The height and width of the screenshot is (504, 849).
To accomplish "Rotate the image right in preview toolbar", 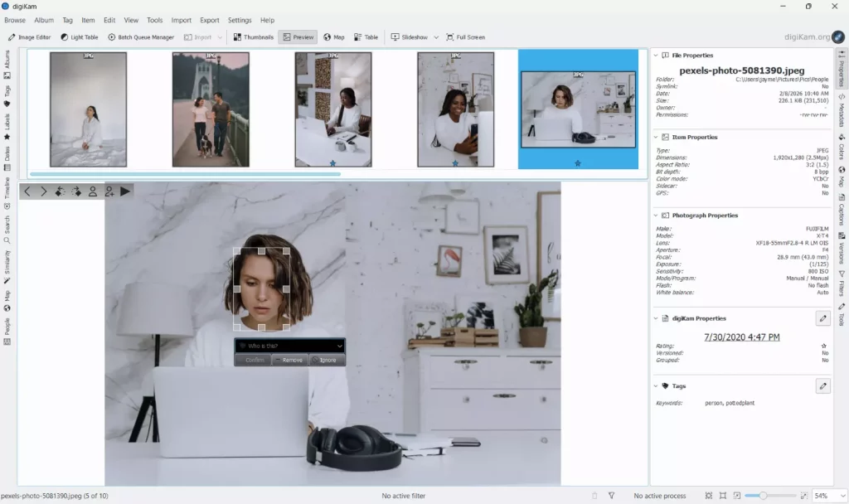I will (x=76, y=191).
